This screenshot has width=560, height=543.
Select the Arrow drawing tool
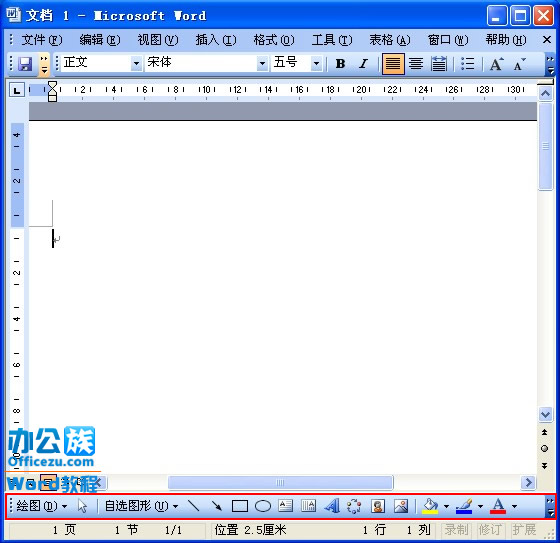click(216, 506)
